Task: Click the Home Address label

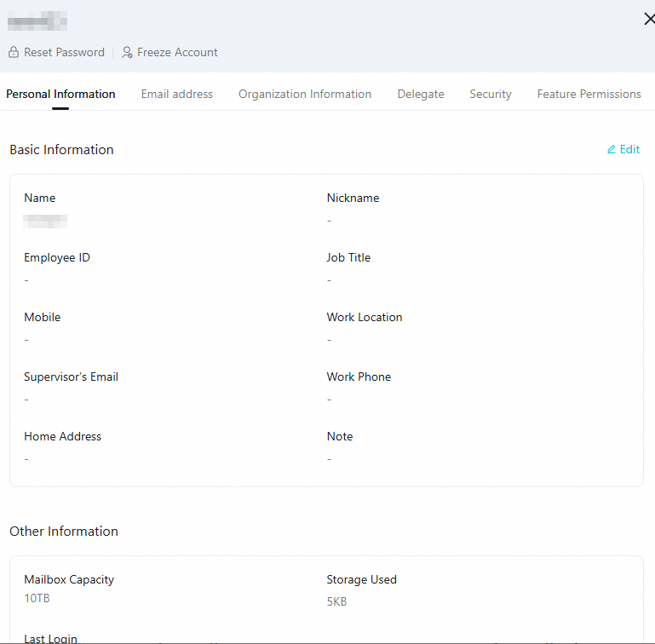Action: click(63, 436)
